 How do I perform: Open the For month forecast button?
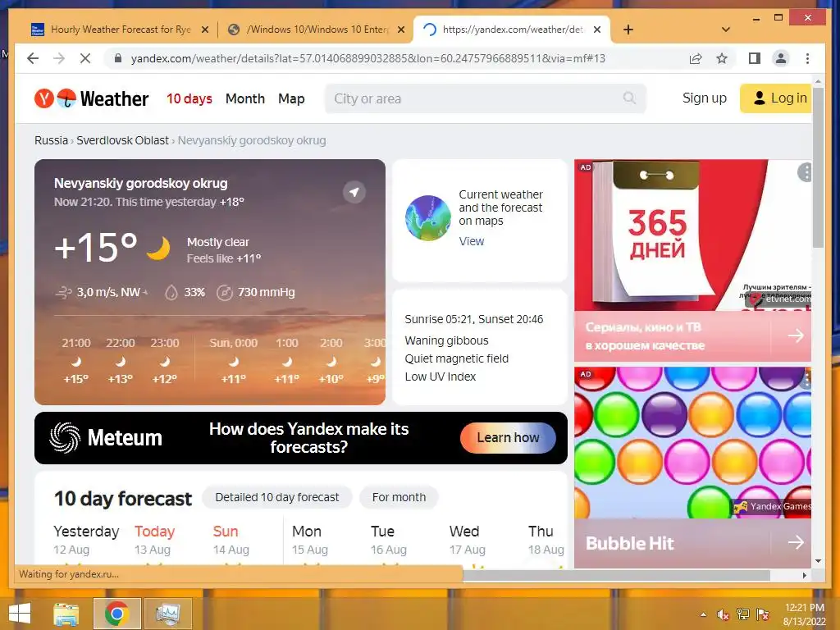tap(399, 497)
